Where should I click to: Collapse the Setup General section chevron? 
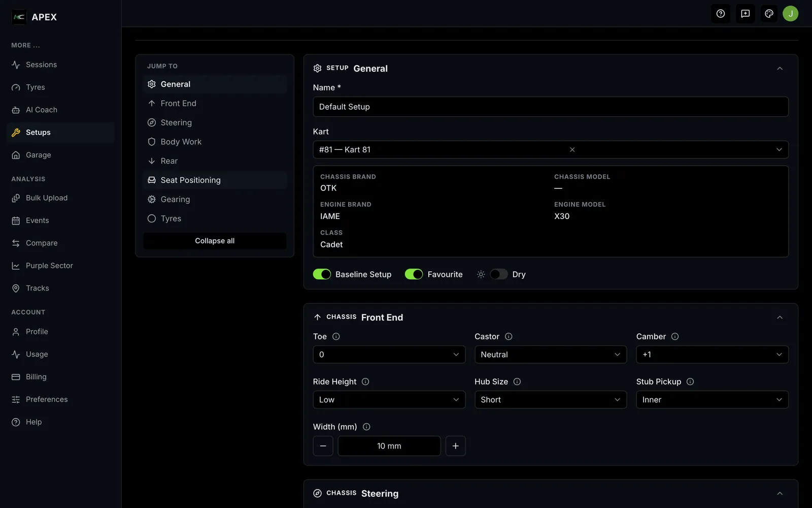click(780, 69)
